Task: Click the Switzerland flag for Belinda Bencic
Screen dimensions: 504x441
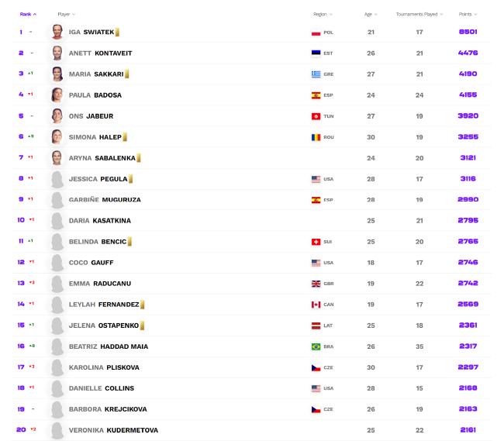Action: [316, 242]
